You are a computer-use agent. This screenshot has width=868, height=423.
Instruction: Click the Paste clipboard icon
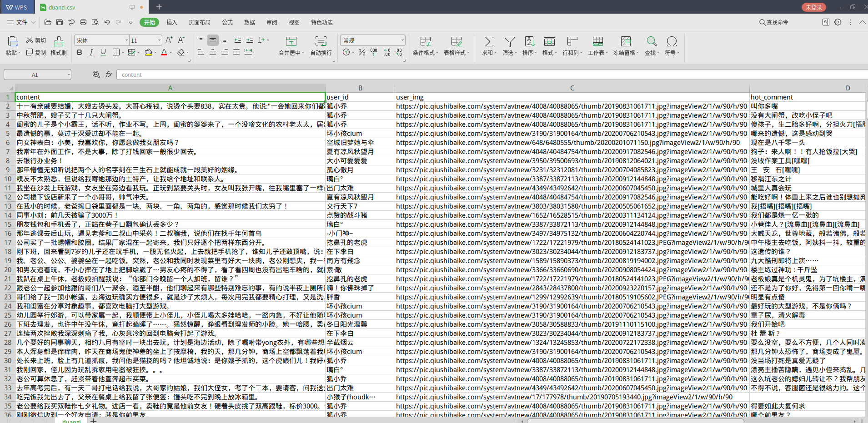13,42
